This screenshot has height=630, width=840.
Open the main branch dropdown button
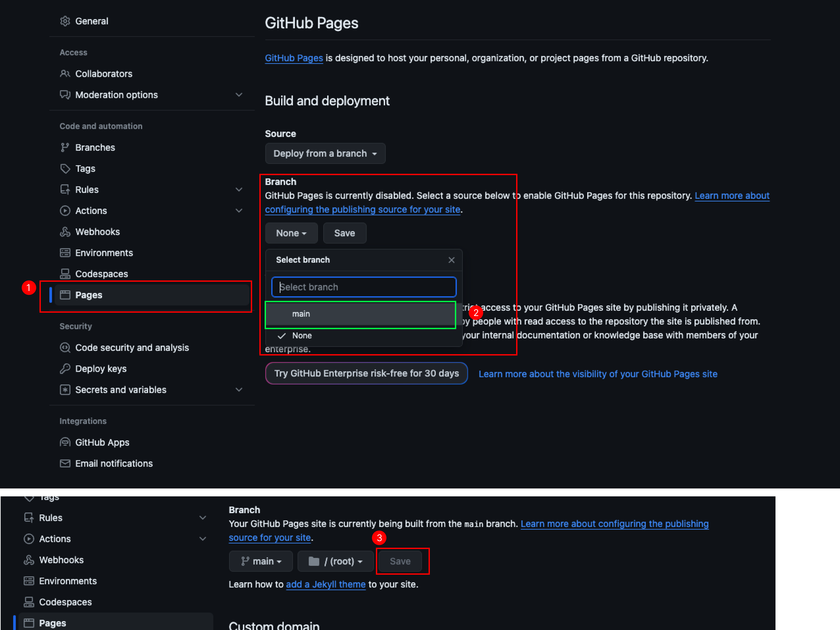coord(261,561)
